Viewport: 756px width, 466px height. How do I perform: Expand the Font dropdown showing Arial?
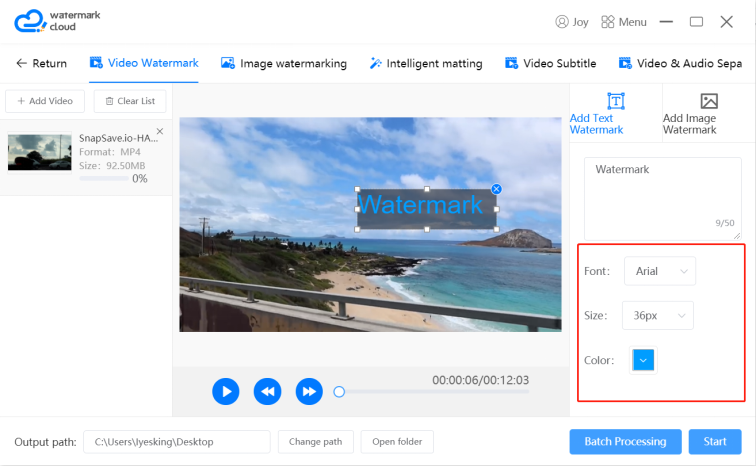tap(660, 271)
